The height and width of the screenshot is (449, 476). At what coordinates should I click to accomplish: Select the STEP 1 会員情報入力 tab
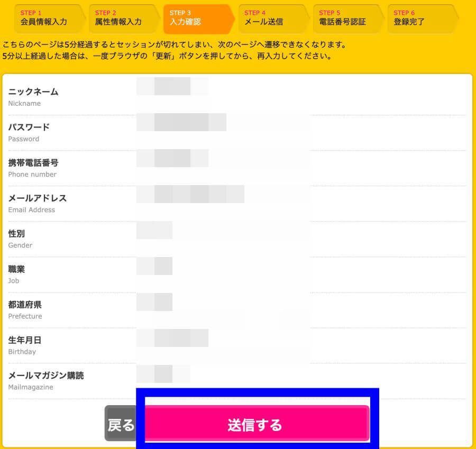point(49,19)
